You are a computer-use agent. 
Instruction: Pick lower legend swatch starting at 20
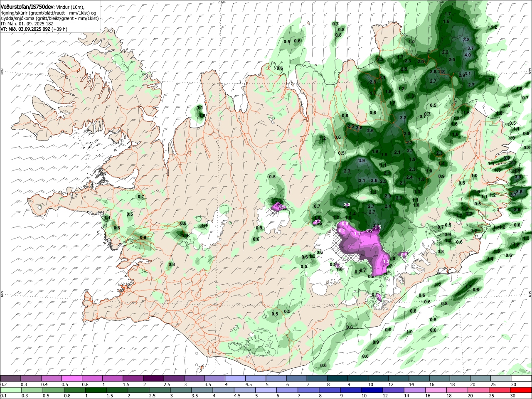tap(478, 390)
